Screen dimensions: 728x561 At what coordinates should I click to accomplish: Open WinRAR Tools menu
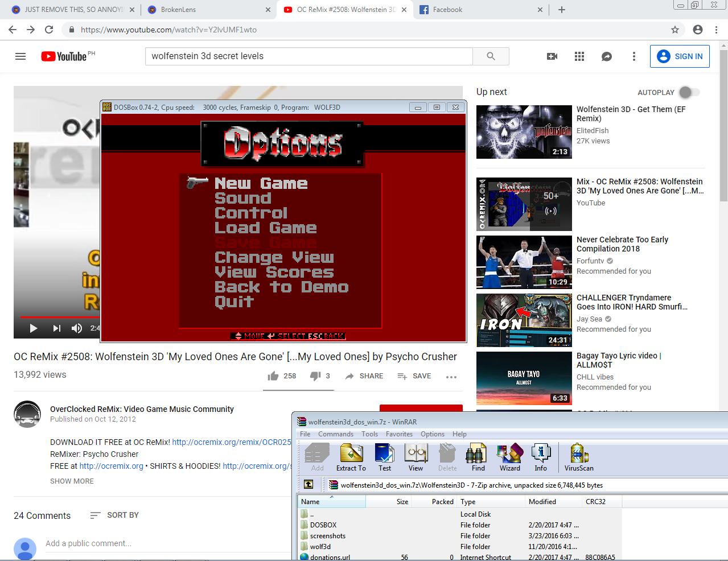(x=369, y=434)
